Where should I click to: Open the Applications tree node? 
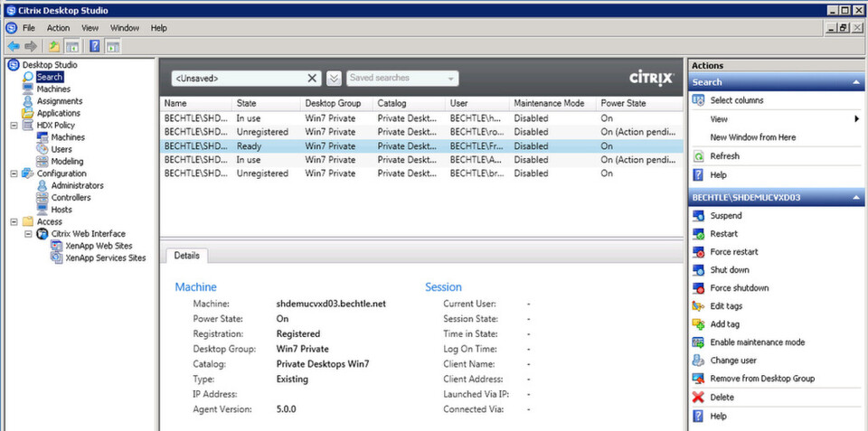(58, 114)
